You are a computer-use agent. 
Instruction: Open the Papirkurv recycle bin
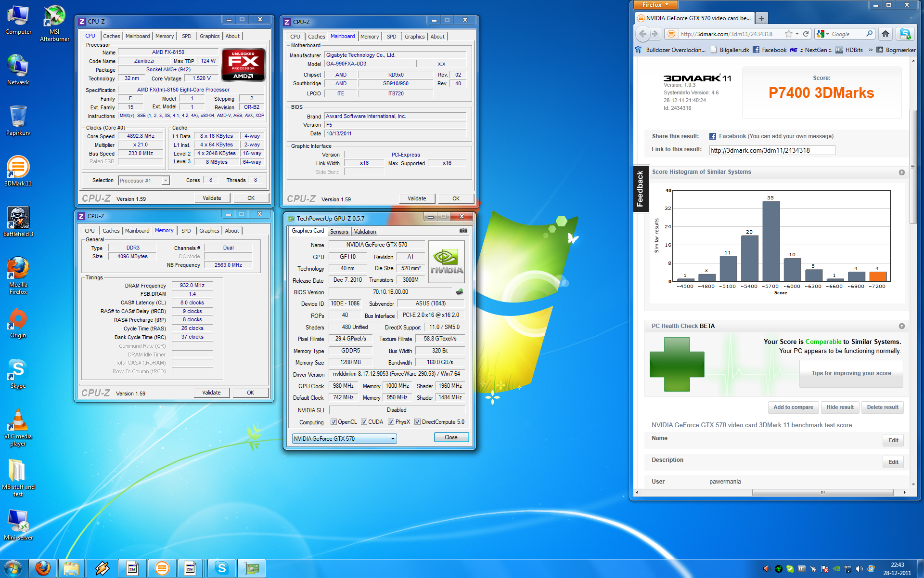point(18,120)
